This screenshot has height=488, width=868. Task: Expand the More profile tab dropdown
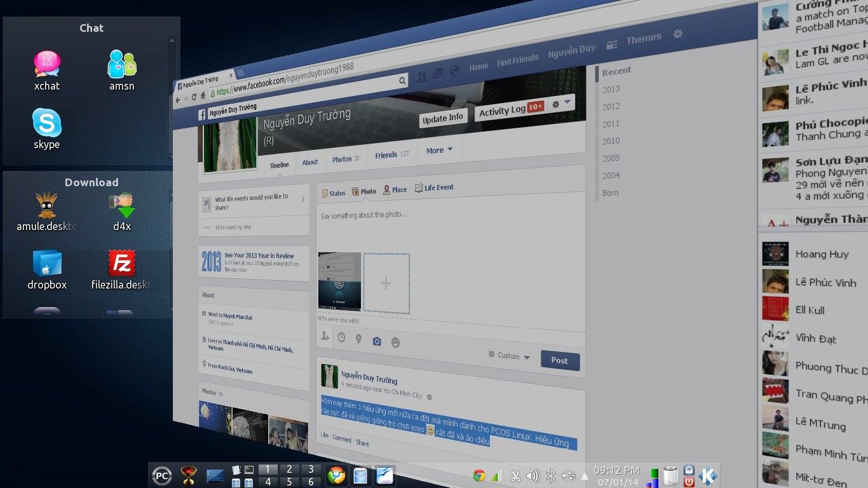pyautogui.click(x=439, y=151)
